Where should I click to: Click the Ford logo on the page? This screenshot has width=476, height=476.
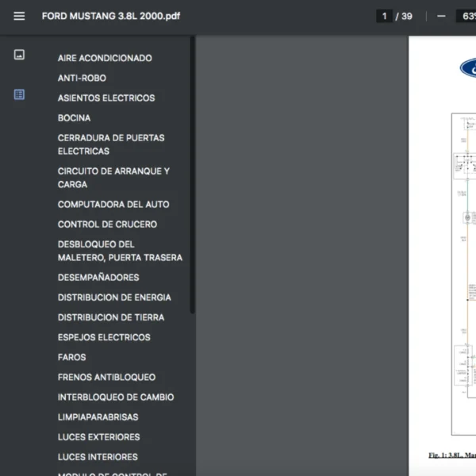tap(468, 68)
